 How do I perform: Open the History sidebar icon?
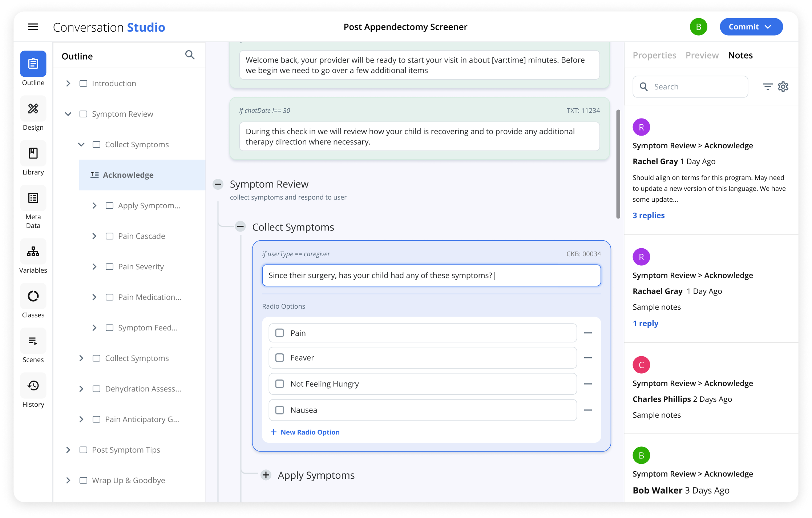[33, 386]
